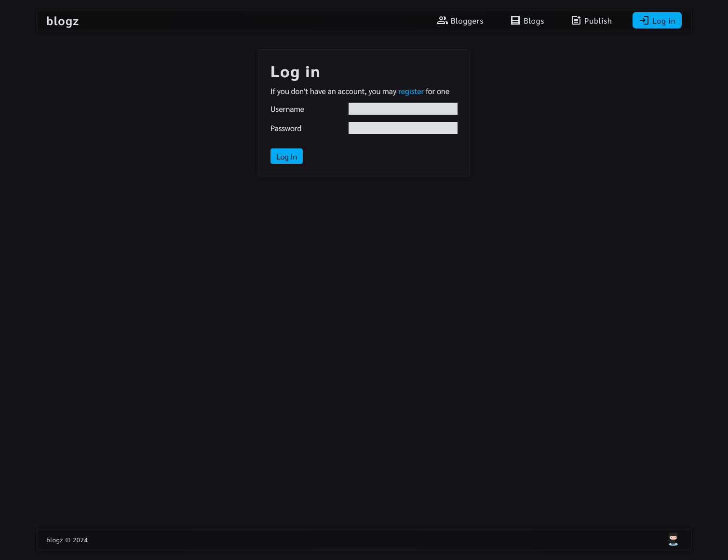Click the Bloggers people icon
Viewport: 728px width, 560px height.
pyautogui.click(x=442, y=20)
